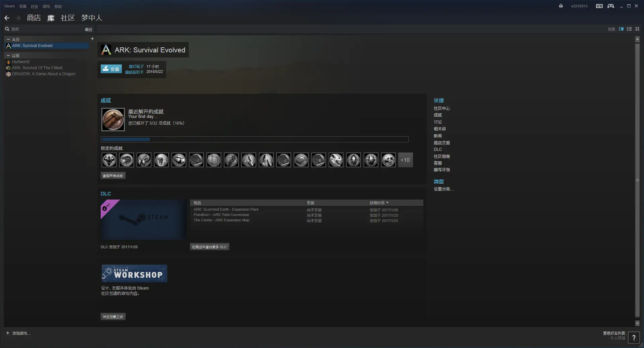The width and height of the screenshot is (644, 348).
Task: Click the search magnifier icon
Action: (x=7, y=29)
